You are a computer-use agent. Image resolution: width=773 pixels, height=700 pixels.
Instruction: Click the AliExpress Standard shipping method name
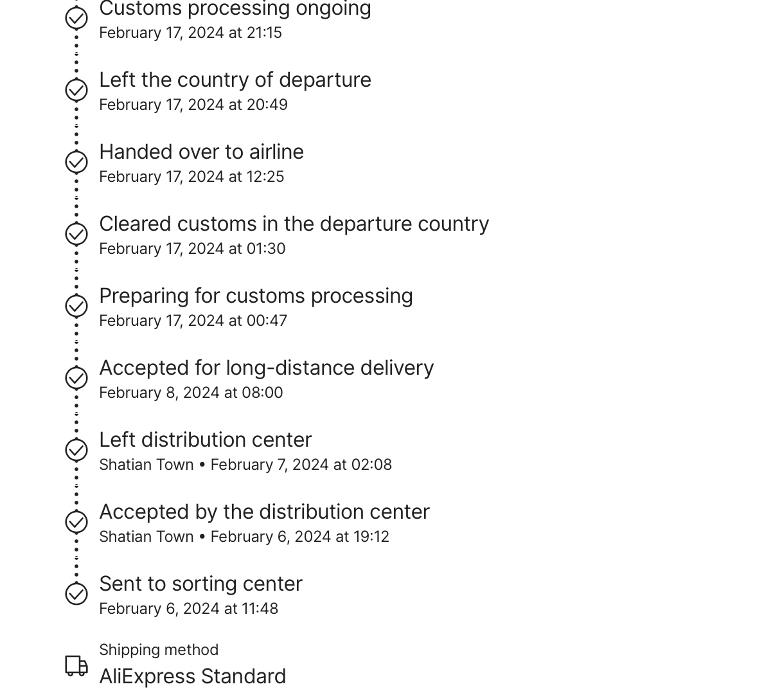click(192, 676)
